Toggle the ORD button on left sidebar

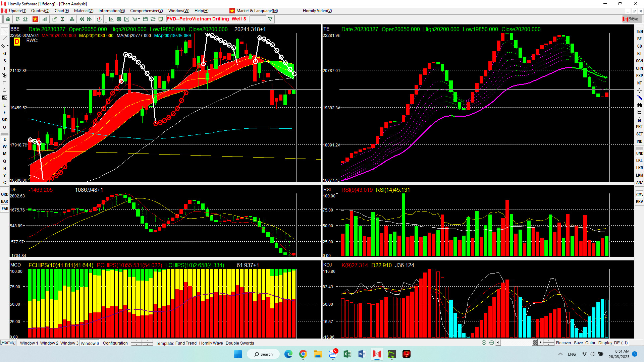point(4,194)
